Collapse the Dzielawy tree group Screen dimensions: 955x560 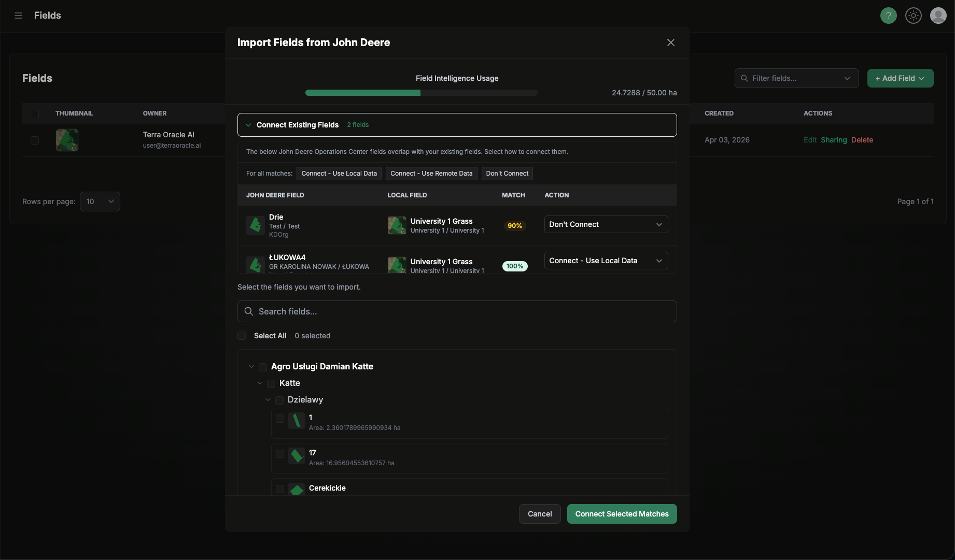(268, 399)
